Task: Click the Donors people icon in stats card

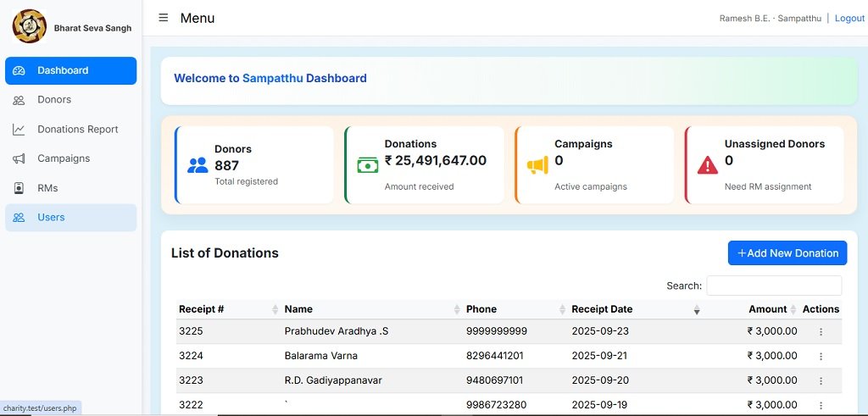Action: [198, 165]
